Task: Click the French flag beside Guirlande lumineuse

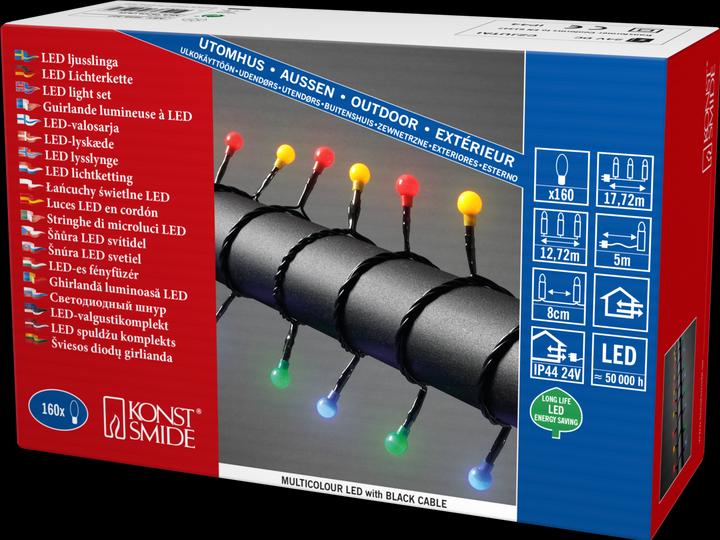Action: point(28,104)
